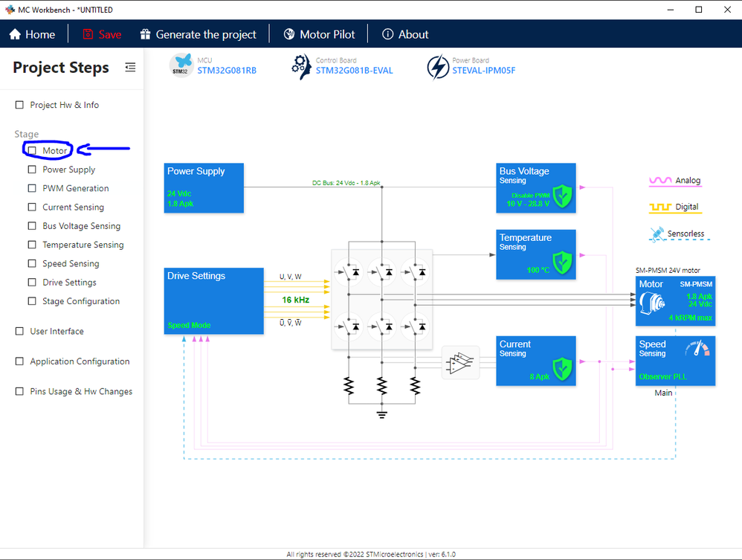Tick the Motor stage checkbox

pos(32,150)
